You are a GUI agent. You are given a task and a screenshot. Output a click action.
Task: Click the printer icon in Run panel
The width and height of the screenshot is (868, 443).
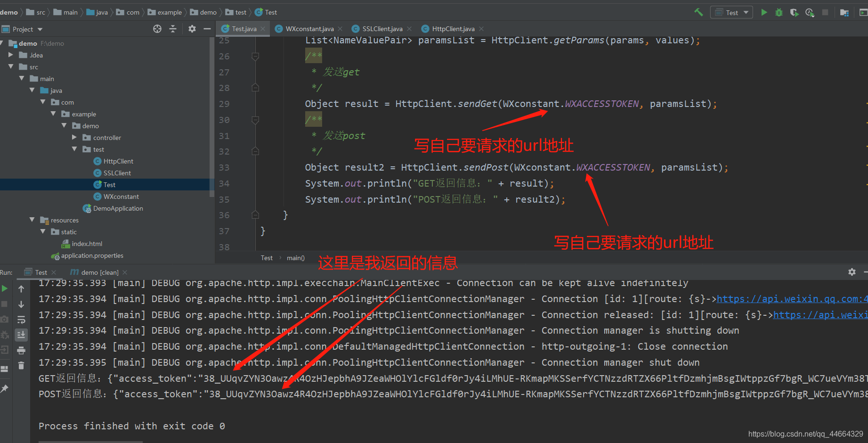tap(21, 350)
